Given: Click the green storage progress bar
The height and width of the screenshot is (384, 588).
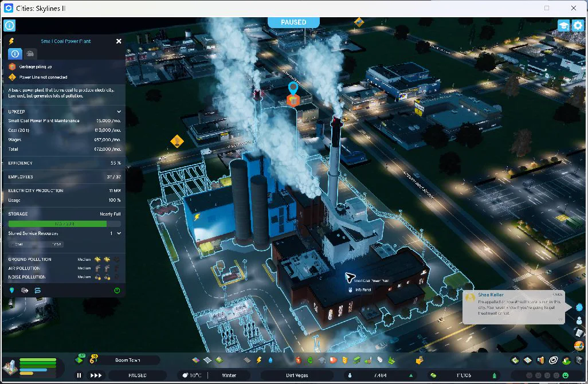Looking at the screenshot, I should tap(65, 224).
